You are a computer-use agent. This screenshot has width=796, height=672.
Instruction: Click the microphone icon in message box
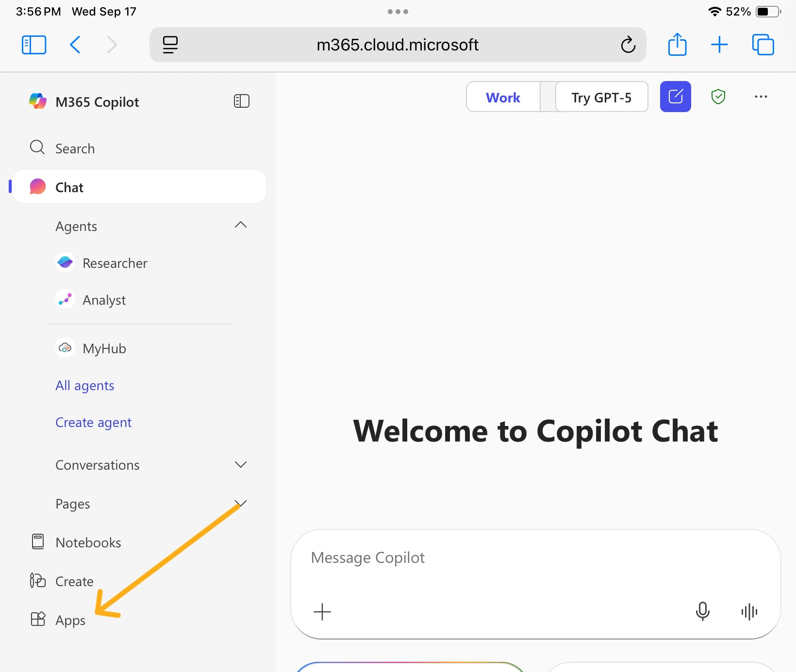(x=703, y=612)
